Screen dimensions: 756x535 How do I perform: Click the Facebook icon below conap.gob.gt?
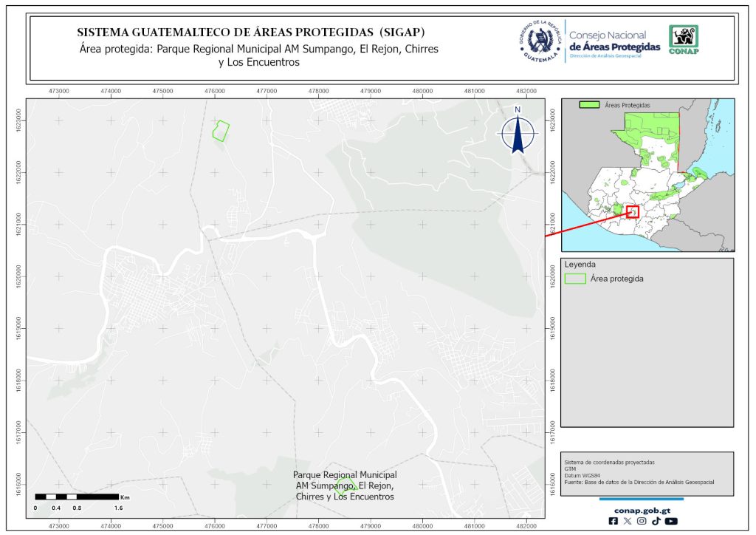pyautogui.click(x=614, y=521)
